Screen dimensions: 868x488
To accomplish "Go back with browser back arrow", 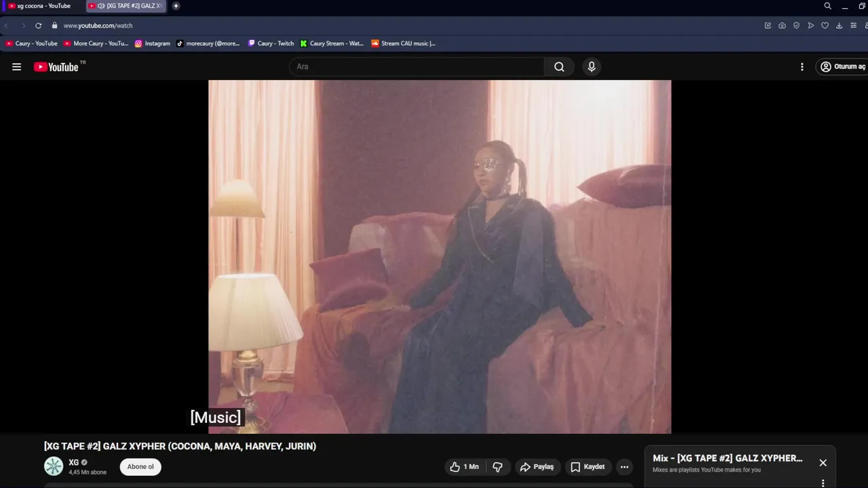I will pyautogui.click(x=6, y=26).
